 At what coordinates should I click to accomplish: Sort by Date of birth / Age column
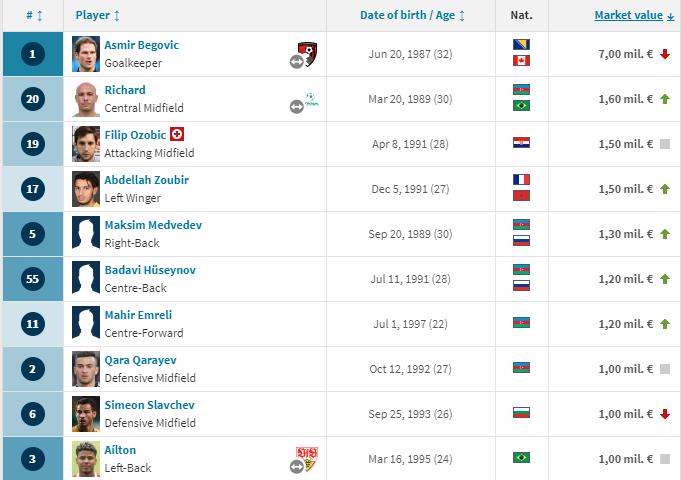412,16
